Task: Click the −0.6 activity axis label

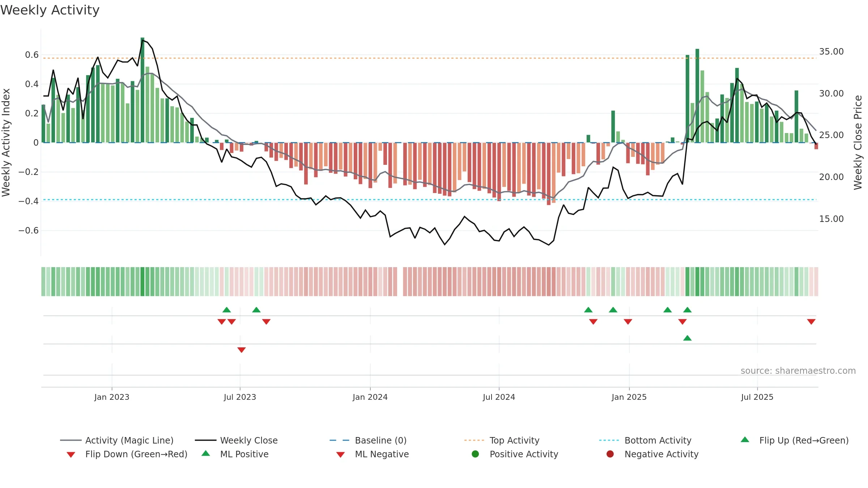Action: pos(29,231)
